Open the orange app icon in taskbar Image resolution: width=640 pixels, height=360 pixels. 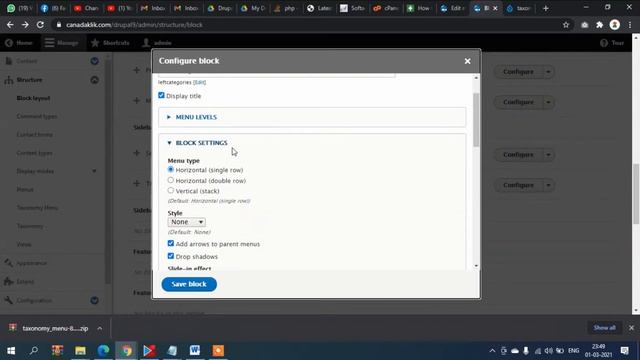click(x=218, y=351)
